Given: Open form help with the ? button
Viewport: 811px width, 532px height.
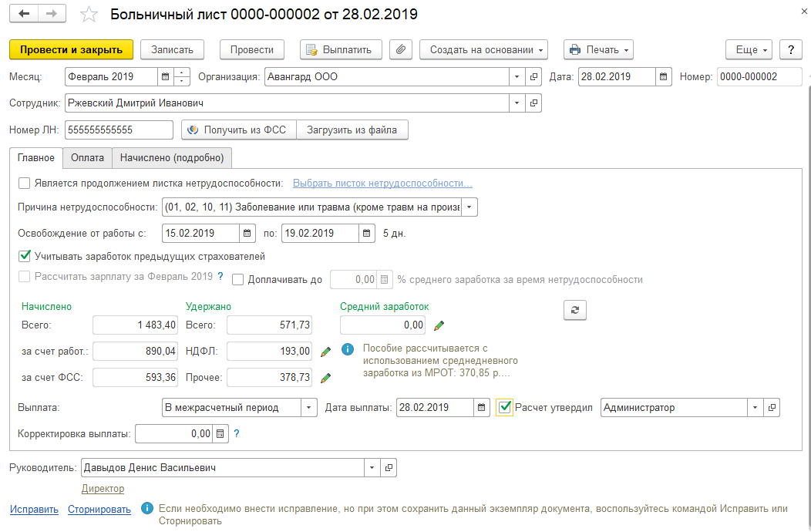Looking at the screenshot, I should pos(791,49).
